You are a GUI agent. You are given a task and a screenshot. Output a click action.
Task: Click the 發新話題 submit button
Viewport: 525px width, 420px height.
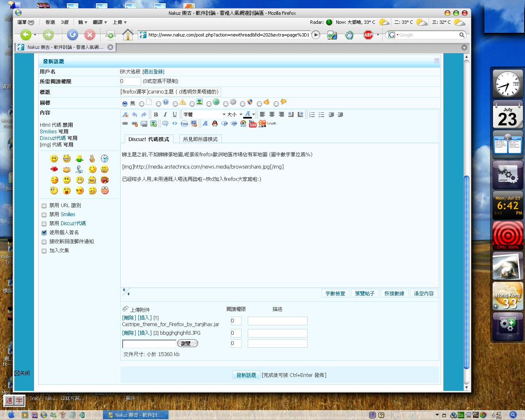(246, 375)
